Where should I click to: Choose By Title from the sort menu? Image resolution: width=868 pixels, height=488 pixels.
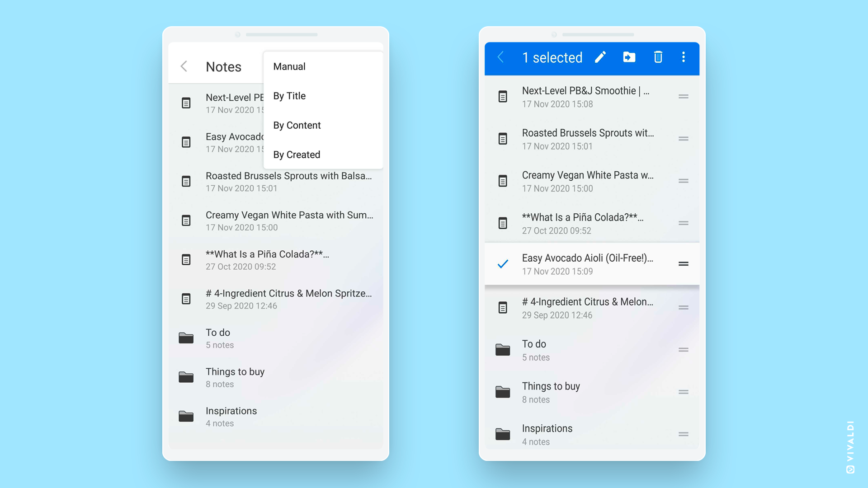289,96
